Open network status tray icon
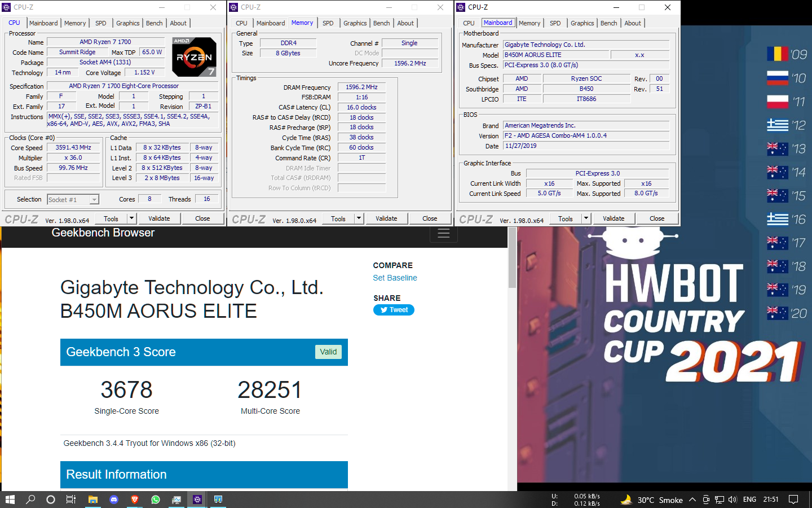This screenshot has height=508, width=812. point(720,500)
